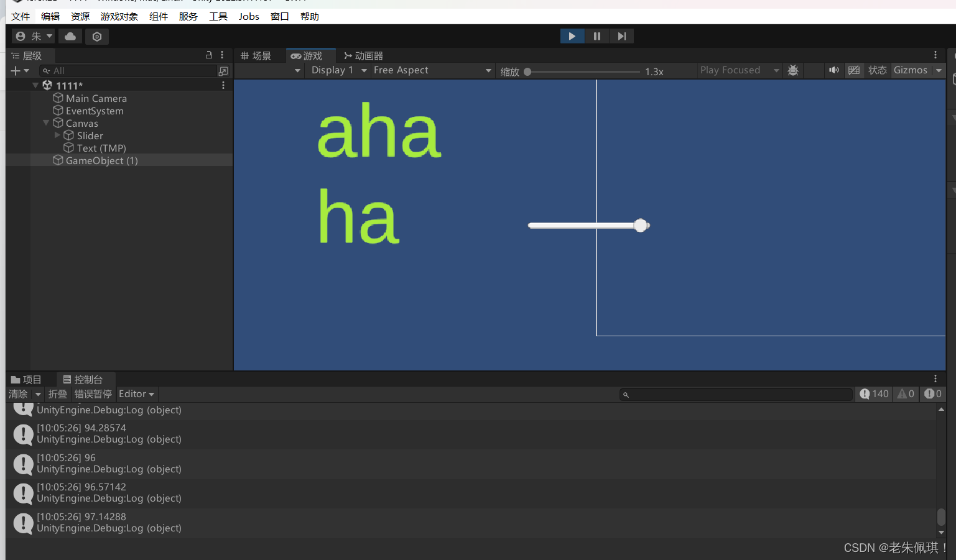The width and height of the screenshot is (956, 560).
Task: Click the zoom scale slider handle
Action: coord(527,71)
